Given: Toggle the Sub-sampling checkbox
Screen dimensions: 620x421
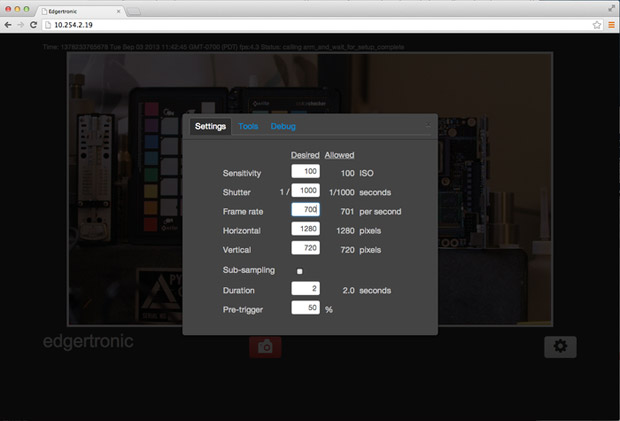Looking at the screenshot, I should click(x=299, y=271).
